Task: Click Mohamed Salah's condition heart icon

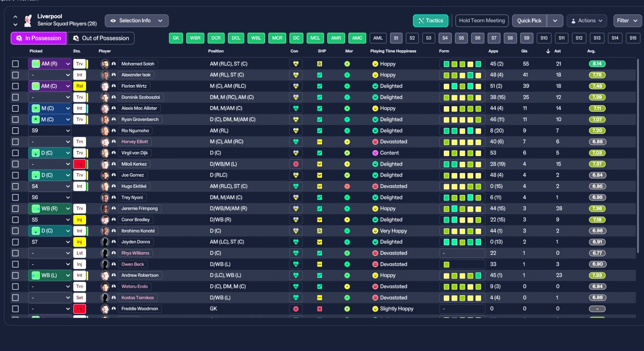Action: coord(296,64)
